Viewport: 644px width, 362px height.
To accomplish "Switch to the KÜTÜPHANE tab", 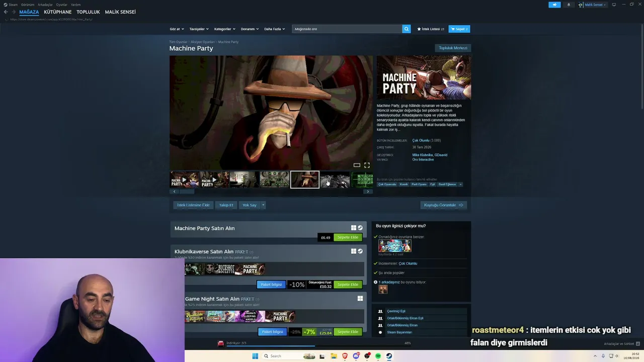I will 57,12.
